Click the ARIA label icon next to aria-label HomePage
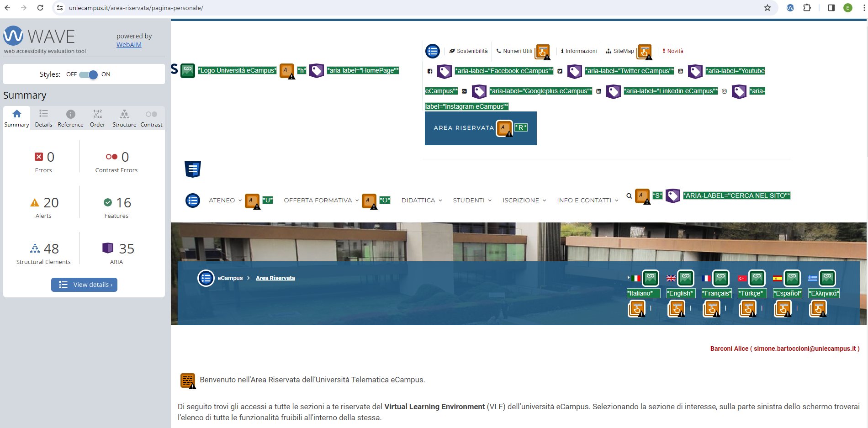The image size is (868, 428). [x=317, y=70]
